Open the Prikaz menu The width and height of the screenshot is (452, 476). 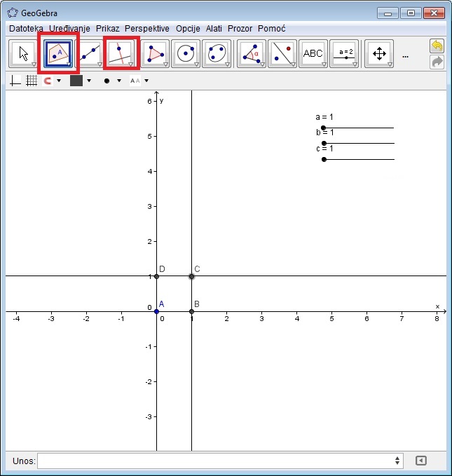(107, 29)
